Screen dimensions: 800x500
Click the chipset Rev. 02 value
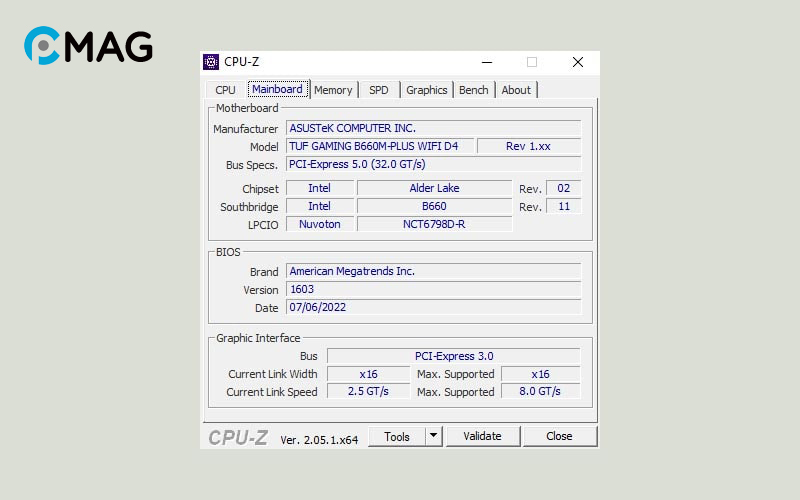tap(563, 188)
